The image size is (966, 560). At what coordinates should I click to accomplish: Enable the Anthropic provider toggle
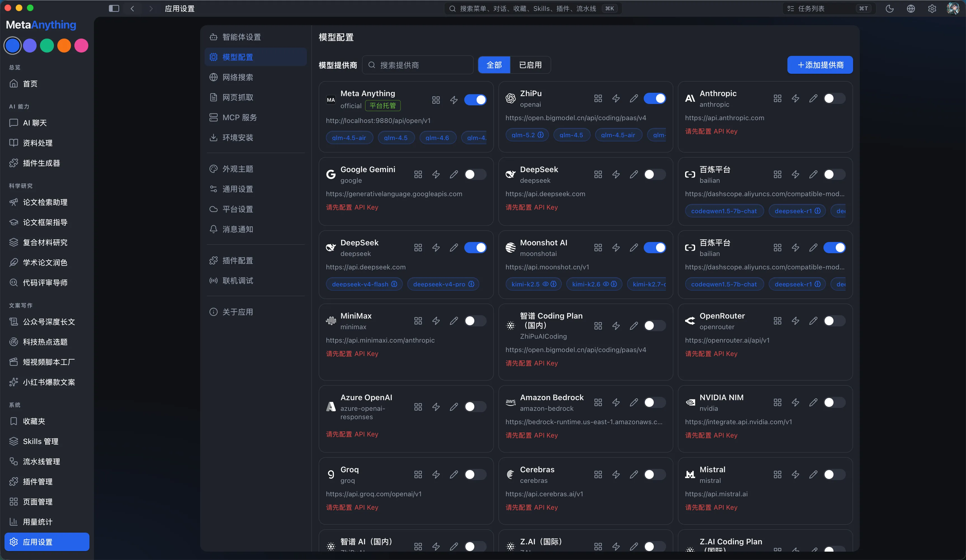coord(834,99)
